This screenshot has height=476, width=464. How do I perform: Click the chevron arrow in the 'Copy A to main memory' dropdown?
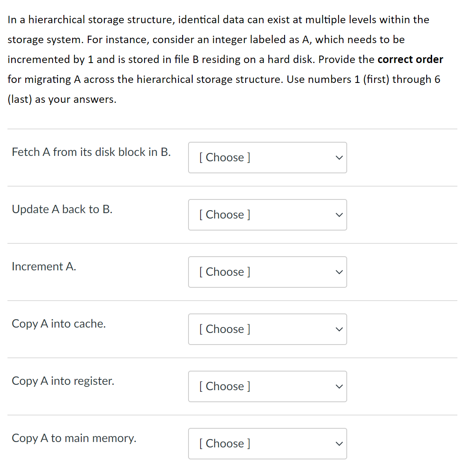[x=338, y=444]
